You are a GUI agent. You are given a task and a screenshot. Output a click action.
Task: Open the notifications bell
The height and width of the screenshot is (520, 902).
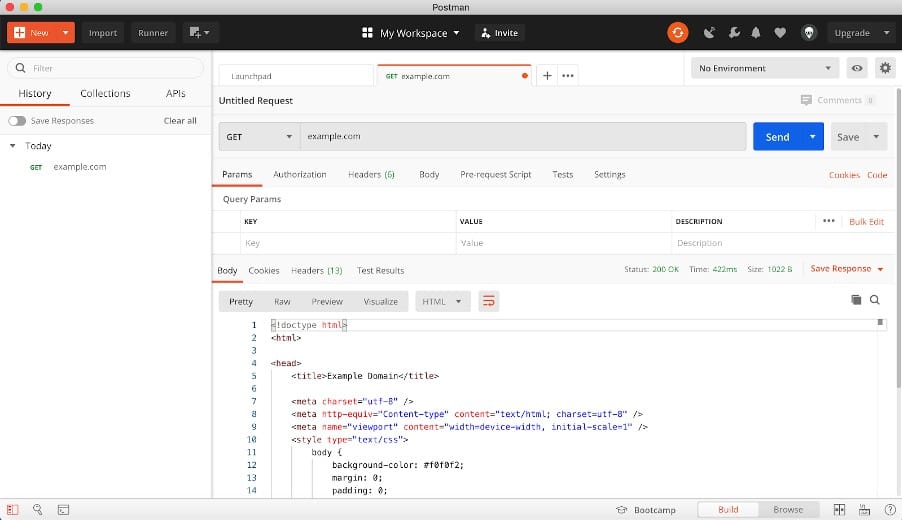(x=755, y=33)
